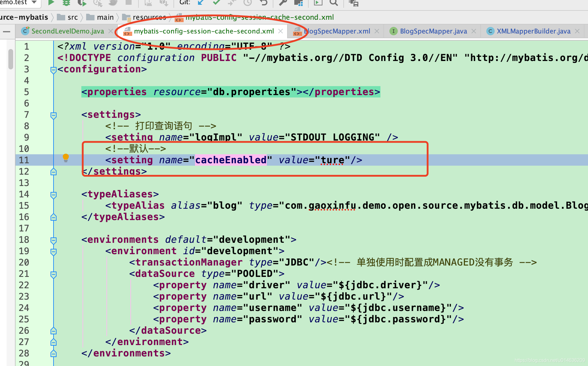
Task: Close the XMLMapperBuilder.java tab
Action: 577,31
